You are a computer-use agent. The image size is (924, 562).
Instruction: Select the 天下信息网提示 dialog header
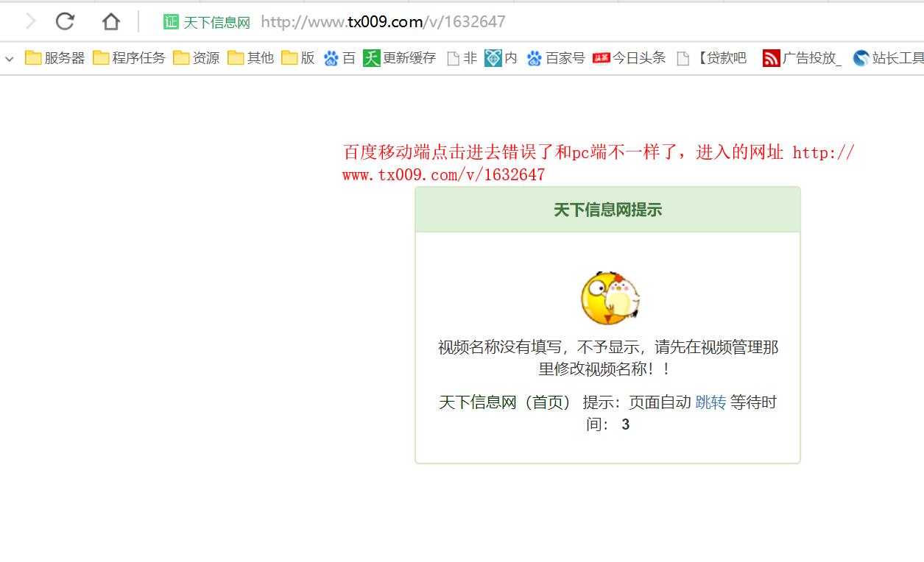point(608,209)
